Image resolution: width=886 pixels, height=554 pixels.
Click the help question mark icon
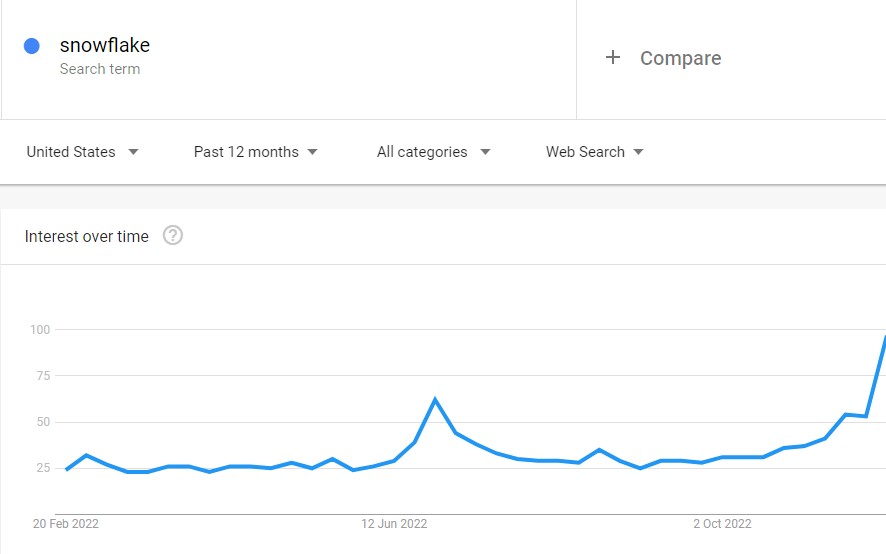173,235
